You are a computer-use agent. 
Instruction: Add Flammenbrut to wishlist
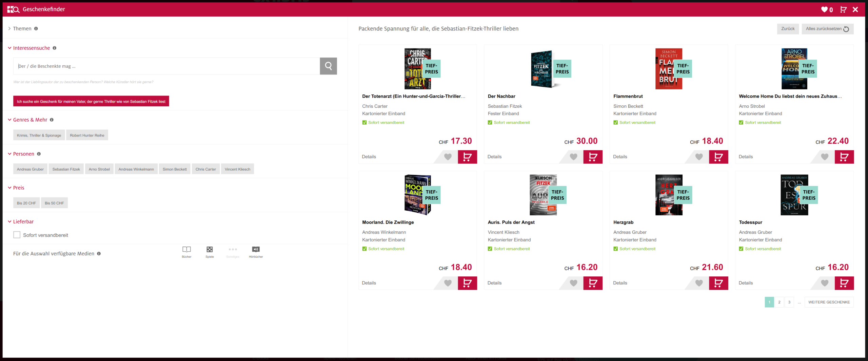tap(699, 157)
